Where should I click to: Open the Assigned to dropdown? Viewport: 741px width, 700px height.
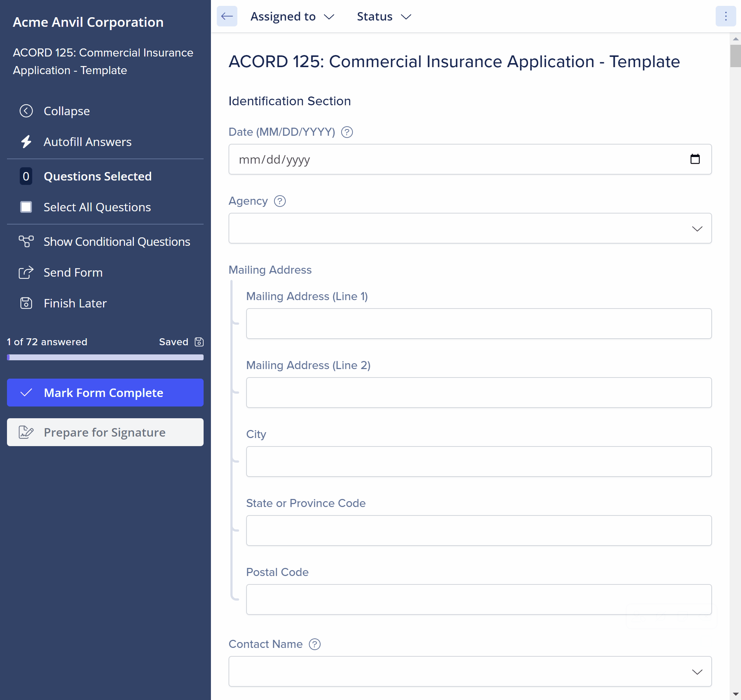point(292,17)
